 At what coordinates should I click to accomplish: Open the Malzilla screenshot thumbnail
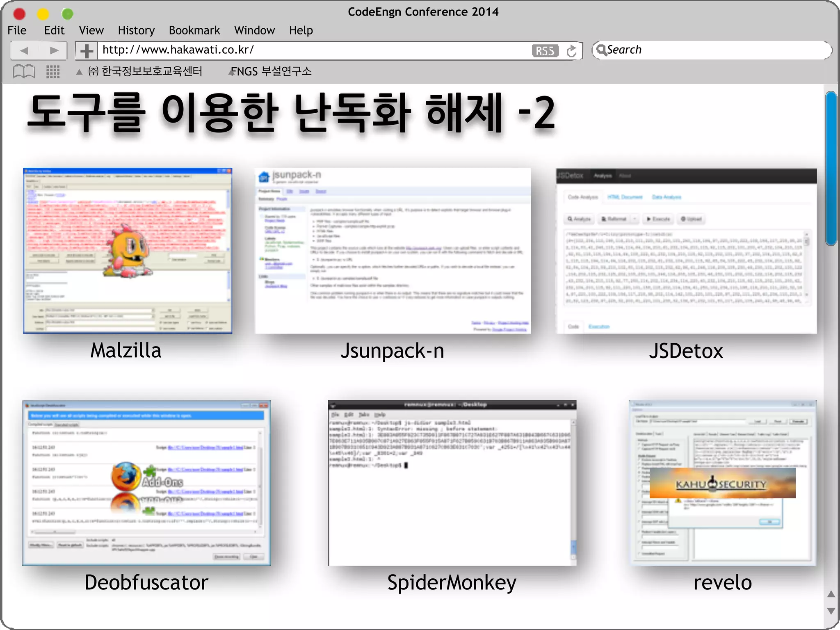pos(128,251)
